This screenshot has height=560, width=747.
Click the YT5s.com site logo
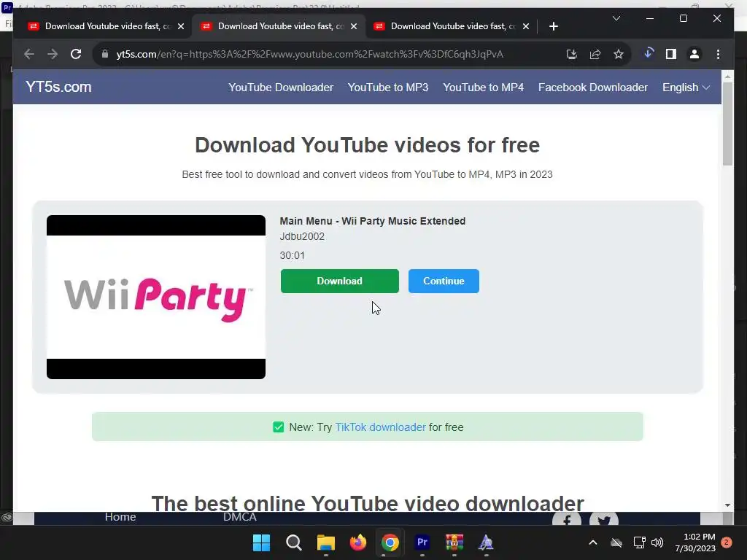coord(58,87)
